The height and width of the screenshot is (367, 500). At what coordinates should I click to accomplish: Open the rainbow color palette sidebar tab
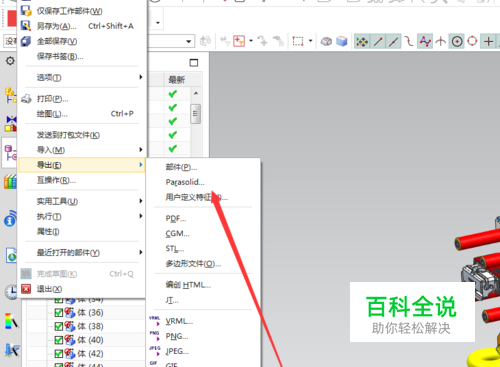[x=11, y=322]
